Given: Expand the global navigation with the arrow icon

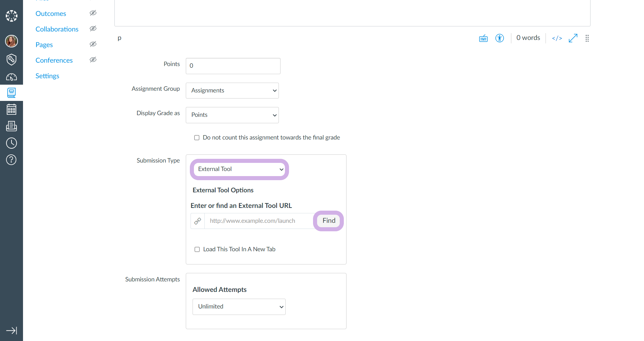Looking at the screenshot, I should (x=12, y=331).
